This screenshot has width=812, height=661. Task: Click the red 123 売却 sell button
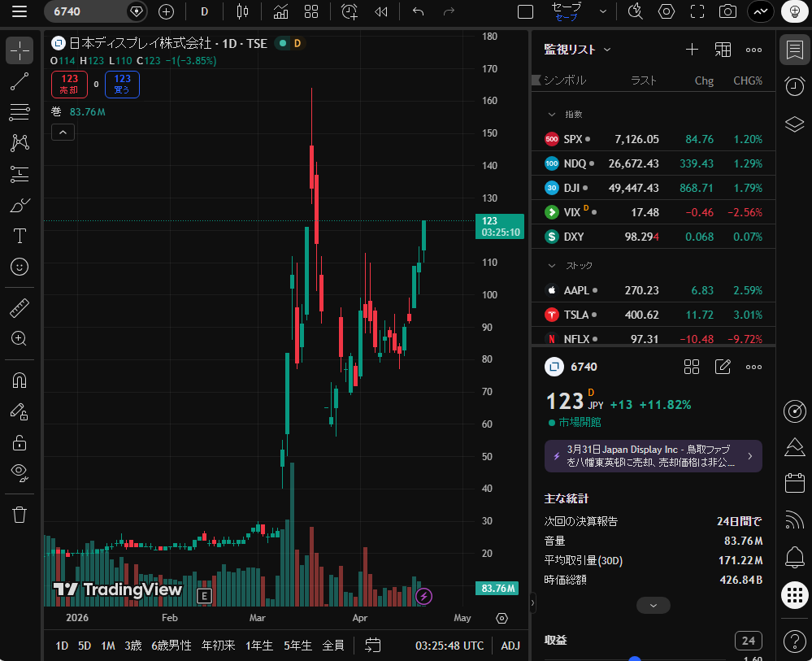69,85
